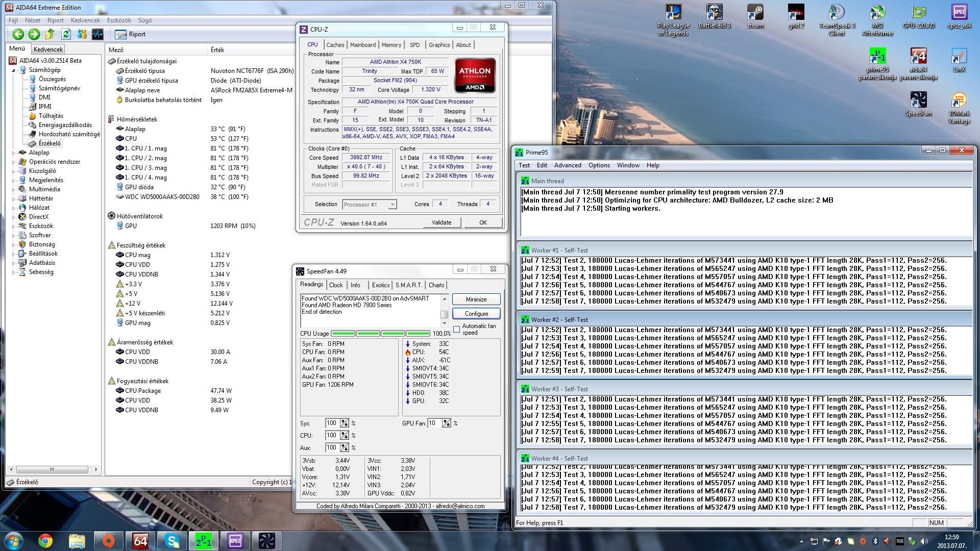Select Érzékelő in the AIDA64 tree

50,143
